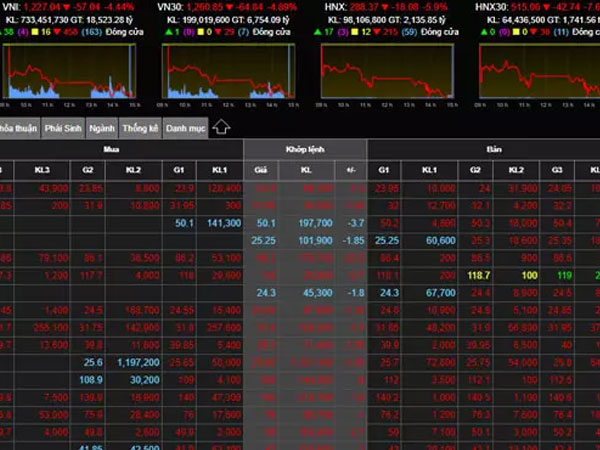Click the Thỏa thuận tab
The width and height of the screenshot is (600, 450).
18,129
